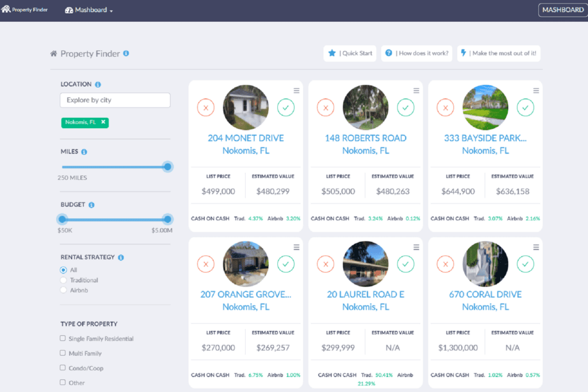Enable the Single Family Residential property type
Image resolution: width=588 pixels, height=392 pixels.
coord(64,339)
